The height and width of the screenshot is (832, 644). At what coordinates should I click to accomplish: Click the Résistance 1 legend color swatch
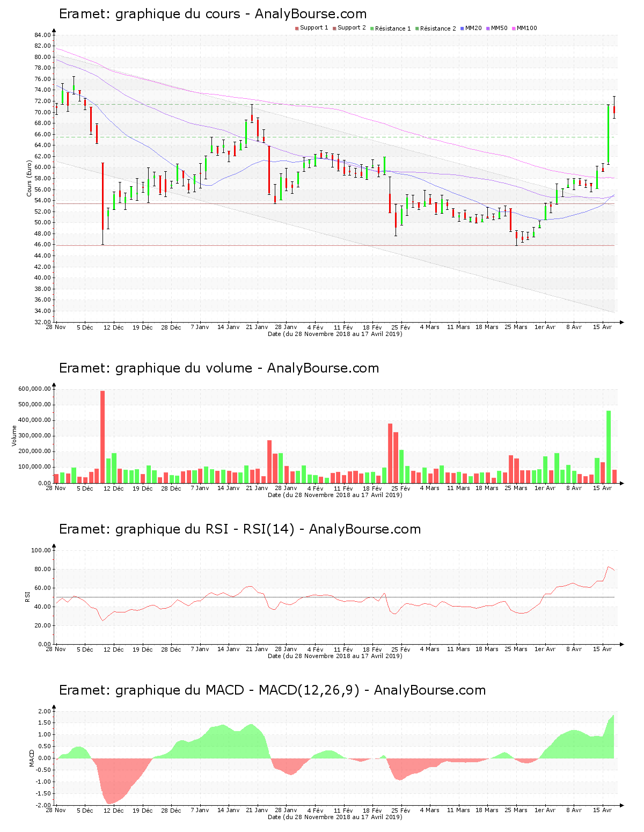click(x=372, y=28)
